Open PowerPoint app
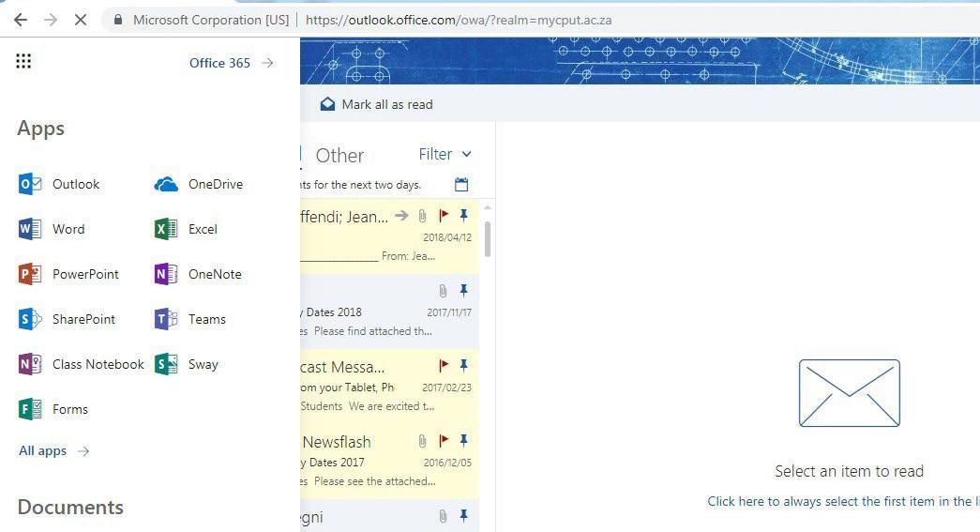Image resolution: width=980 pixels, height=532 pixels. click(x=68, y=274)
